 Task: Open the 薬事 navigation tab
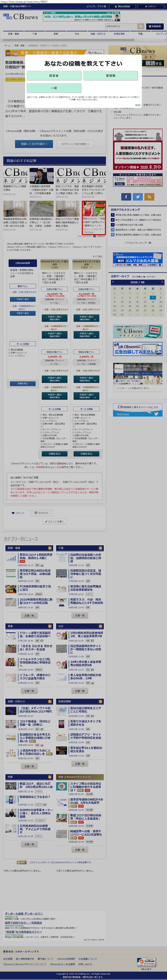[56, 34]
